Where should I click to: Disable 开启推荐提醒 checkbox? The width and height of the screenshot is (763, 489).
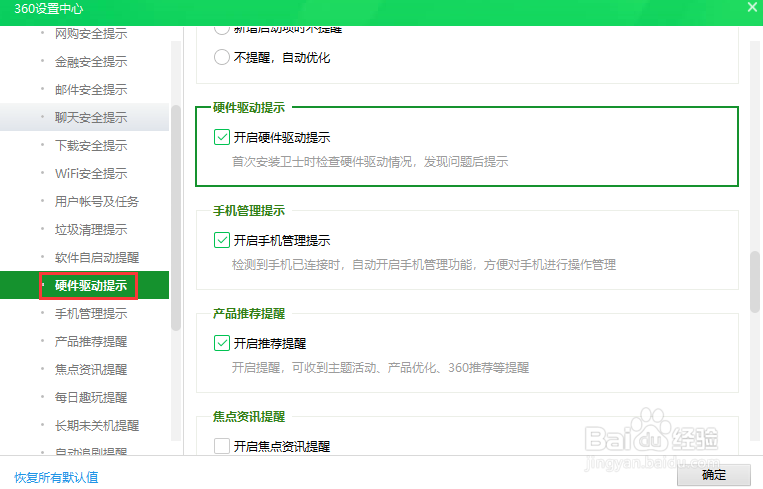click(x=222, y=343)
